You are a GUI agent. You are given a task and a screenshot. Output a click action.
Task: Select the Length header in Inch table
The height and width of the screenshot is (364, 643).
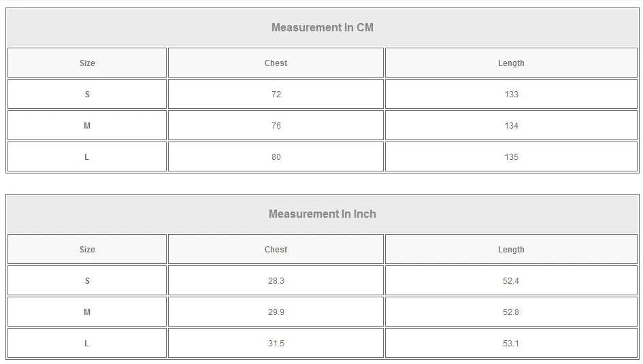(511, 250)
